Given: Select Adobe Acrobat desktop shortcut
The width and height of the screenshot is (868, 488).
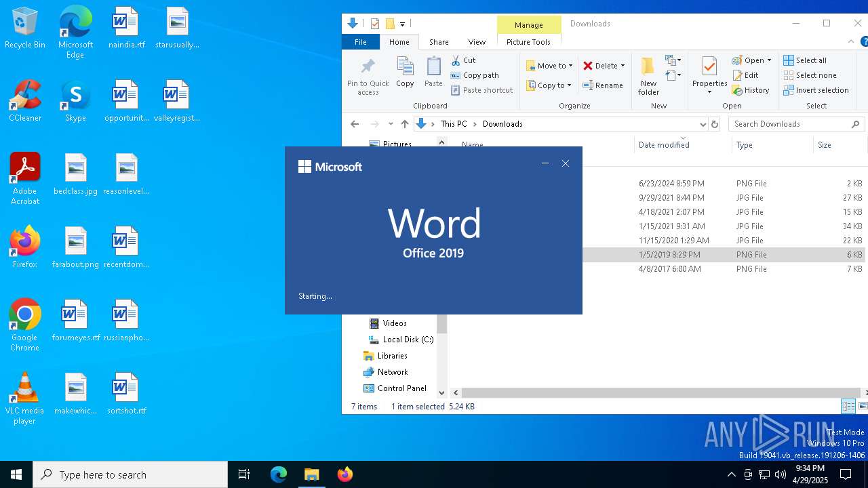Looking at the screenshot, I should (25, 179).
